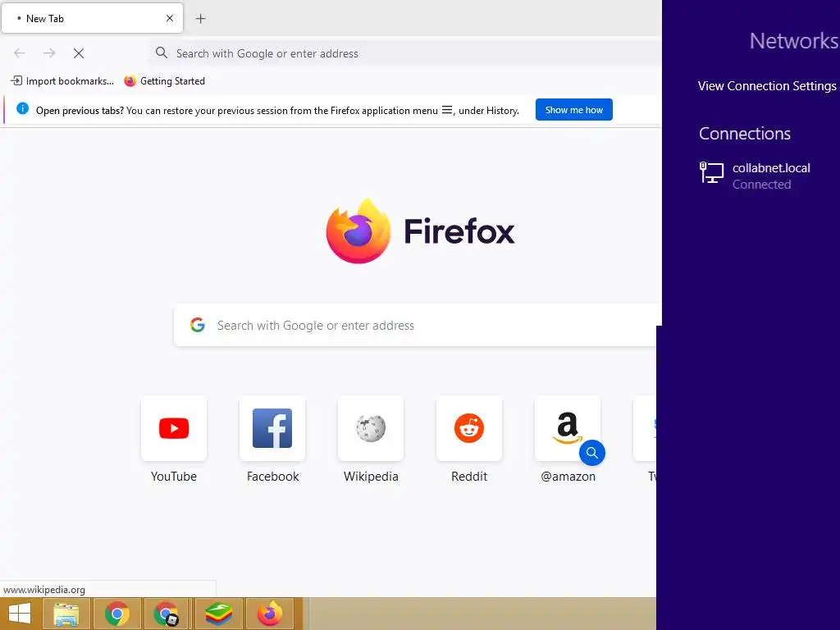The width and height of the screenshot is (840, 630).
Task: Open the Windows Start button
Action: click(x=20, y=614)
